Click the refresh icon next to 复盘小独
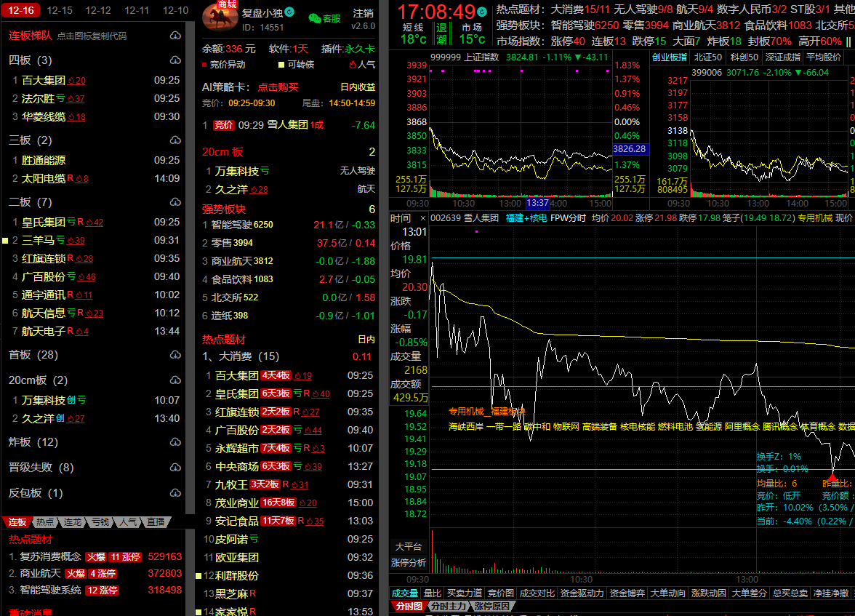 [289, 12]
